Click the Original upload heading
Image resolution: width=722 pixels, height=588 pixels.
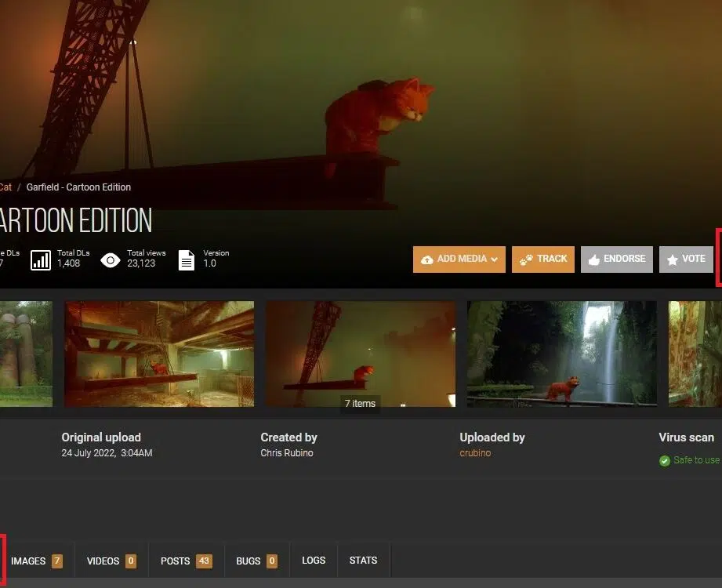coord(101,437)
